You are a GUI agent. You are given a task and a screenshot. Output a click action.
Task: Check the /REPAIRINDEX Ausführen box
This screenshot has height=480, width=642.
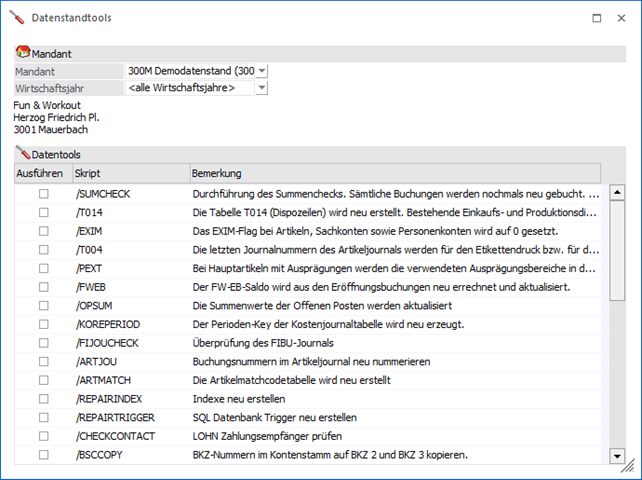point(43,399)
